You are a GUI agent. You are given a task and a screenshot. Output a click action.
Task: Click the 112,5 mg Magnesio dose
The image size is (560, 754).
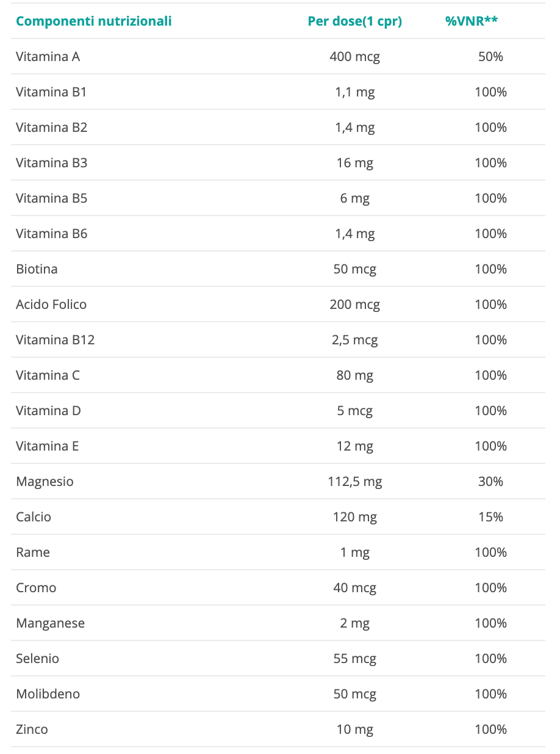tap(355, 482)
